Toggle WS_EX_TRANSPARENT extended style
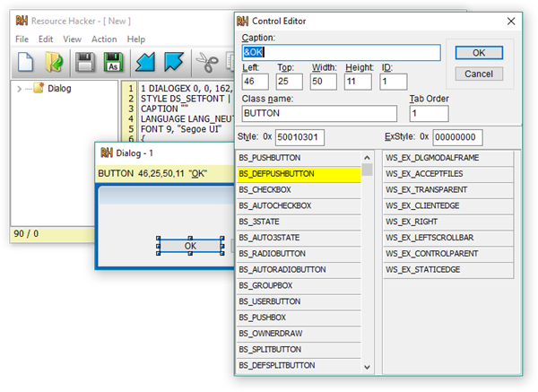 [x=448, y=190]
